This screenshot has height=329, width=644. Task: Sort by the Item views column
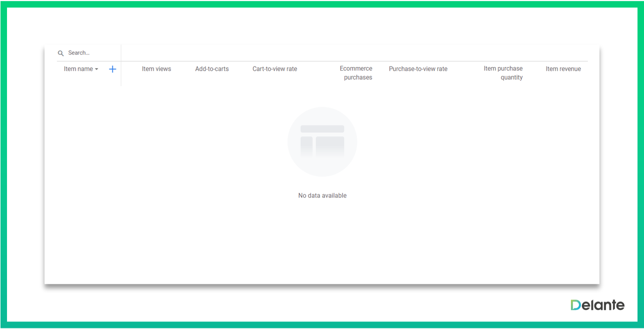156,69
